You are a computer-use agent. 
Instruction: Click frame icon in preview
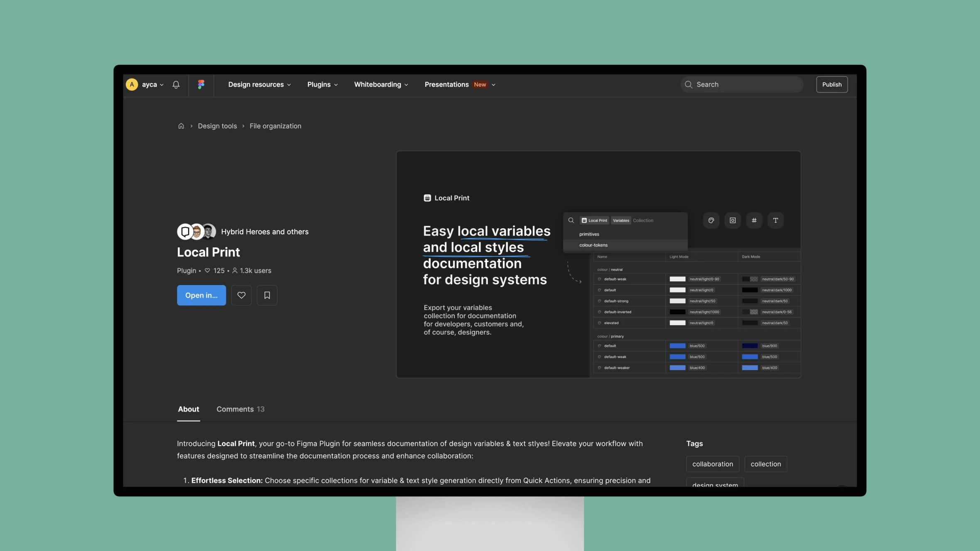click(733, 220)
